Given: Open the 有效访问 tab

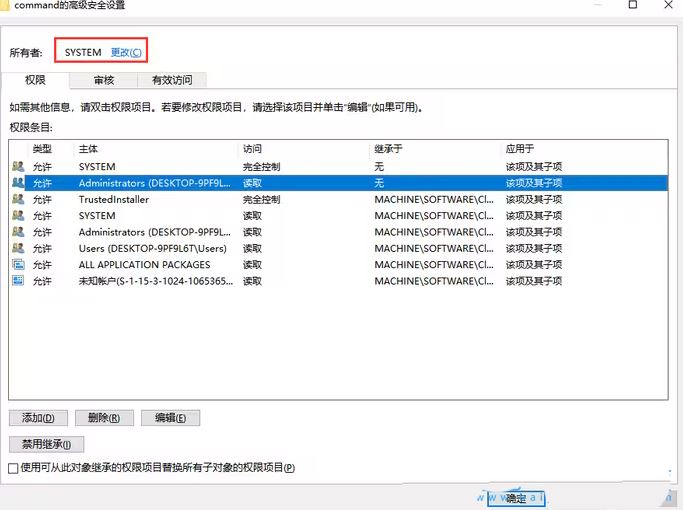Looking at the screenshot, I should (172, 80).
